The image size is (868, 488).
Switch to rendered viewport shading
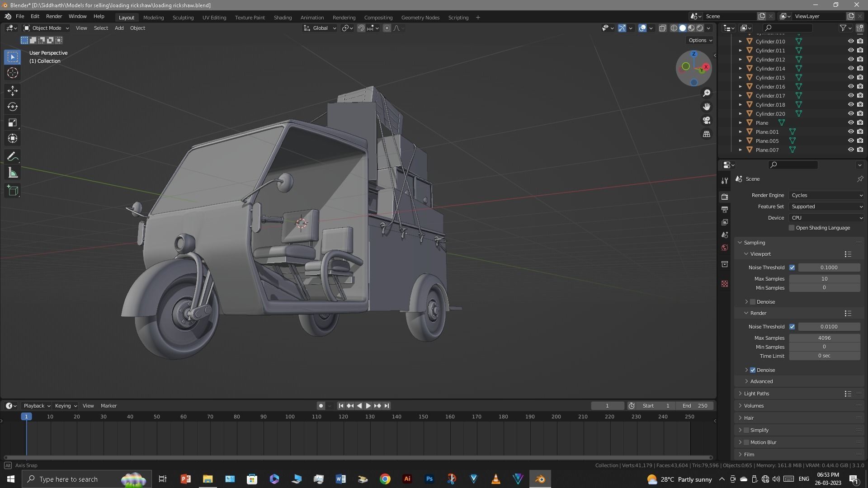(x=700, y=28)
